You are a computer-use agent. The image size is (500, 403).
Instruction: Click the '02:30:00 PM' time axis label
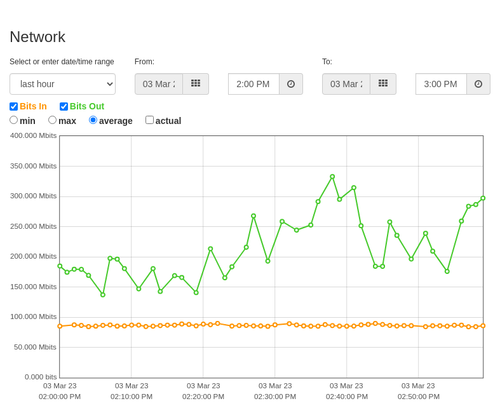(275, 397)
